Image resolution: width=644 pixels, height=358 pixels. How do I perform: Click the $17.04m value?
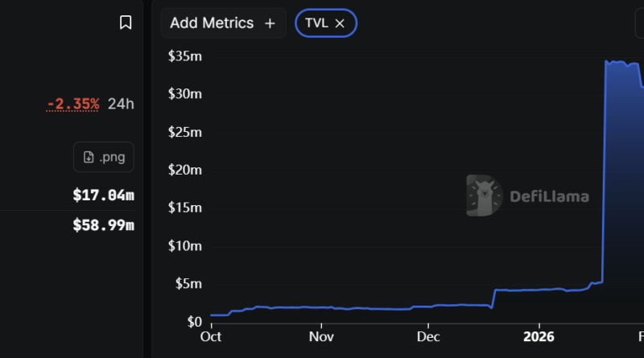pyautogui.click(x=104, y=195)
